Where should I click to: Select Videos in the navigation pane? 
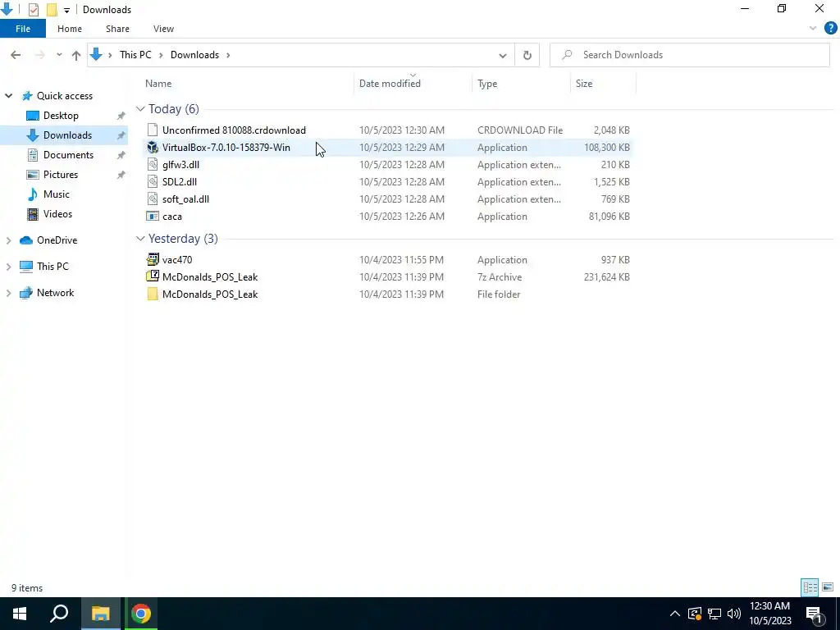[x=57, y=214]
